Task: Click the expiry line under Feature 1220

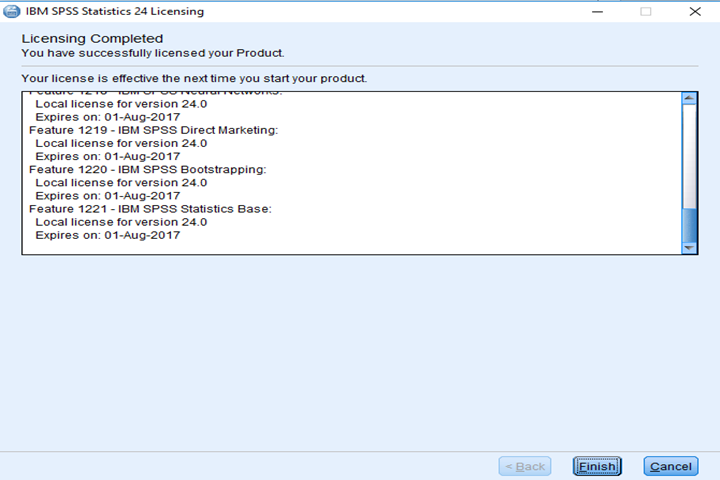Action: click(x=107, y=196)
